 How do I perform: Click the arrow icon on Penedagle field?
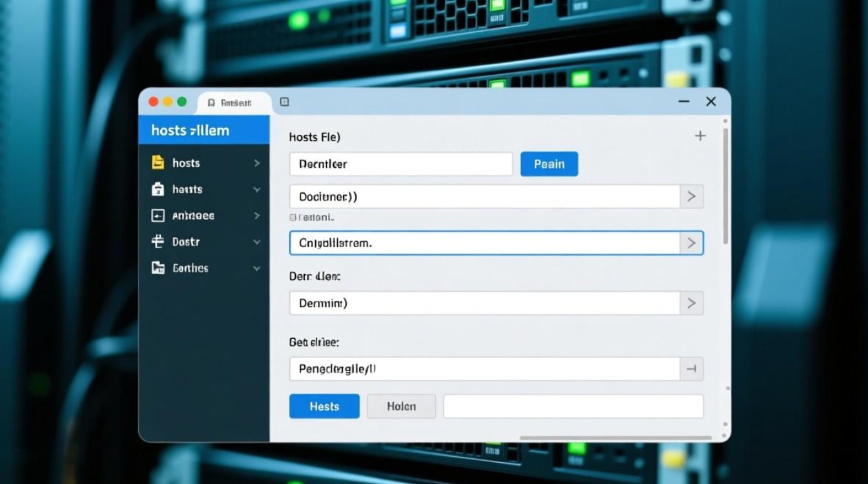691,369
